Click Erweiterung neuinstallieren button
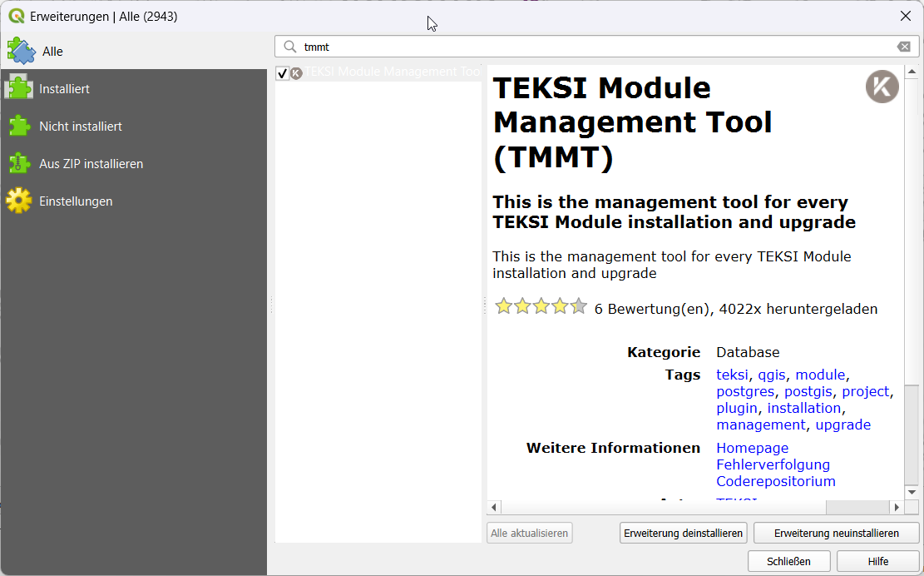This screenshot has height=576, width=924. (836, 533)
